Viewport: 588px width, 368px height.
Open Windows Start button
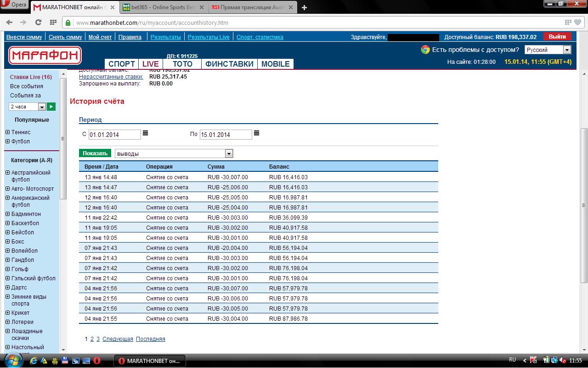12,360
